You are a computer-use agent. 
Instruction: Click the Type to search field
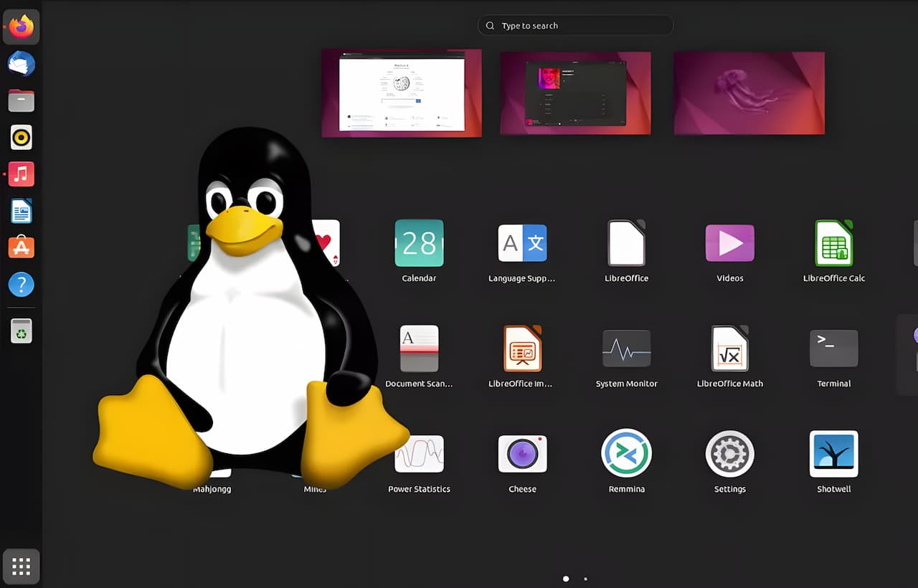coord(575,26)
